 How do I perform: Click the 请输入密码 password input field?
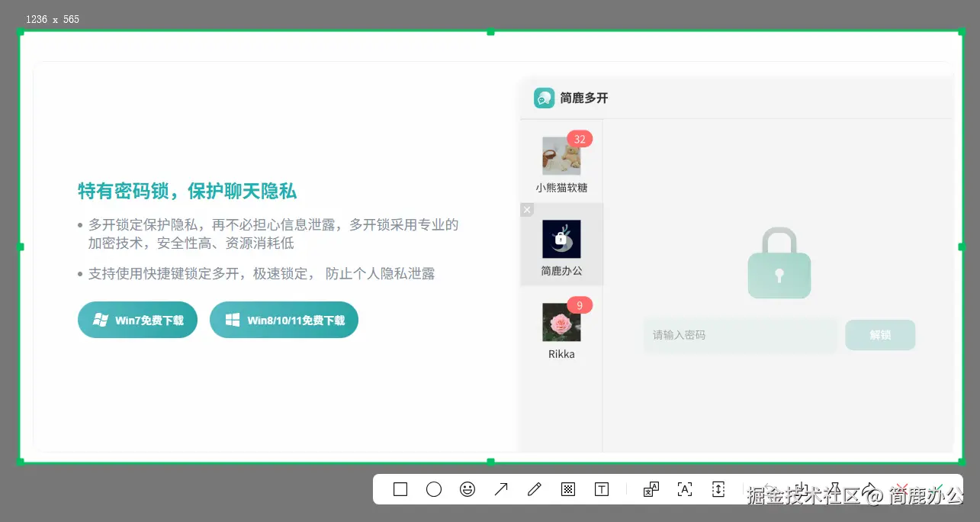740,334
